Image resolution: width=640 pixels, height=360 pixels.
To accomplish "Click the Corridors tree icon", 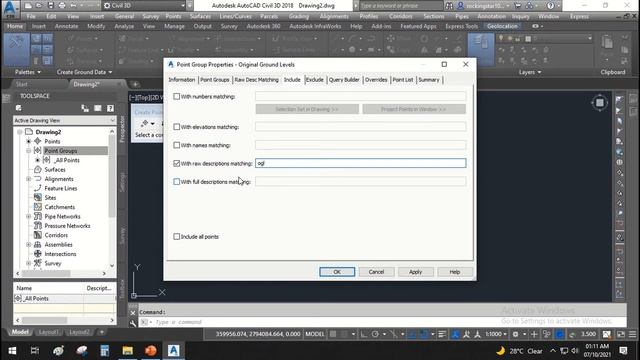I will pos(38,235).
